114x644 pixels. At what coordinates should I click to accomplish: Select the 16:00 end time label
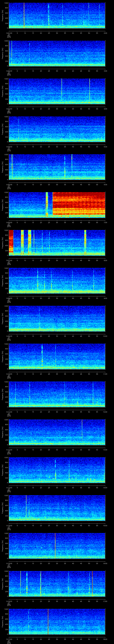(x=105, y=564)
